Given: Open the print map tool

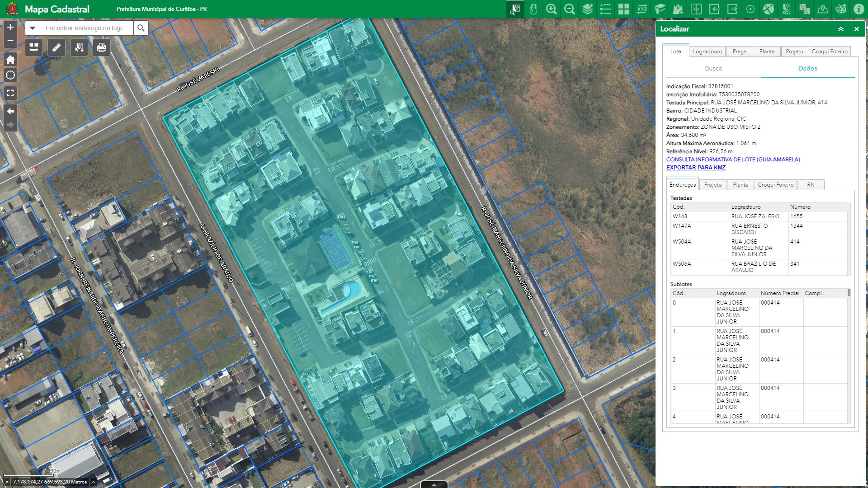Looking at the screenshot, I should (102, 47).
